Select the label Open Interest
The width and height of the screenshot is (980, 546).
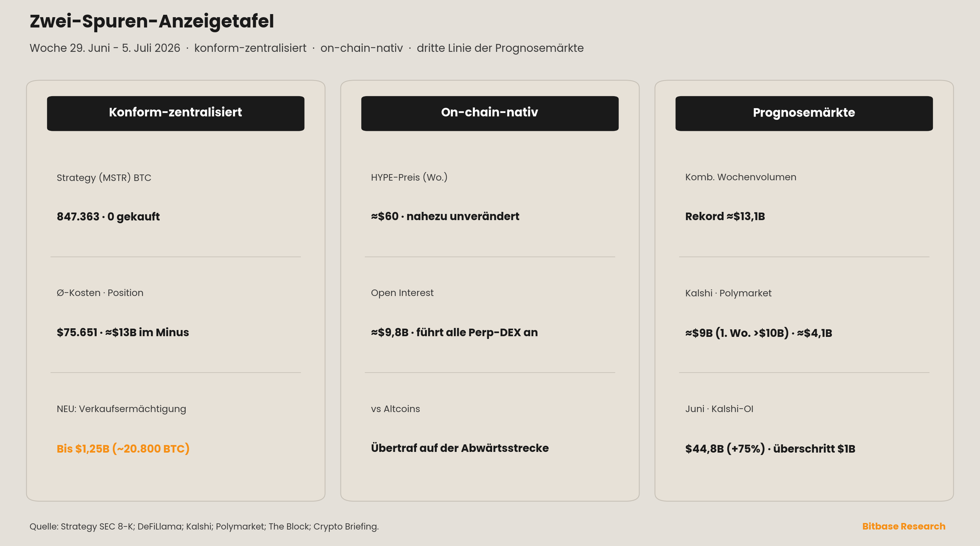click(402, 293)
